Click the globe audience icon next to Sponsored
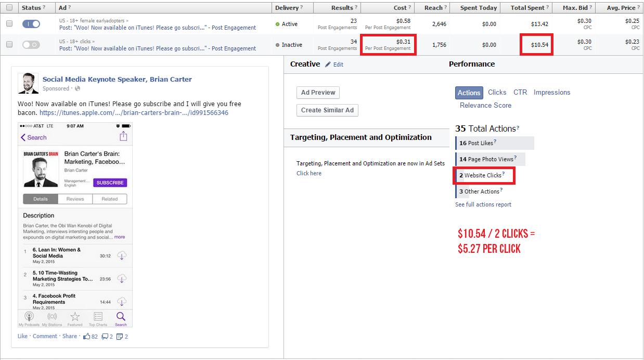Image resolution: width=644 pixels, height=360 pixels. [x=78, y=89]
